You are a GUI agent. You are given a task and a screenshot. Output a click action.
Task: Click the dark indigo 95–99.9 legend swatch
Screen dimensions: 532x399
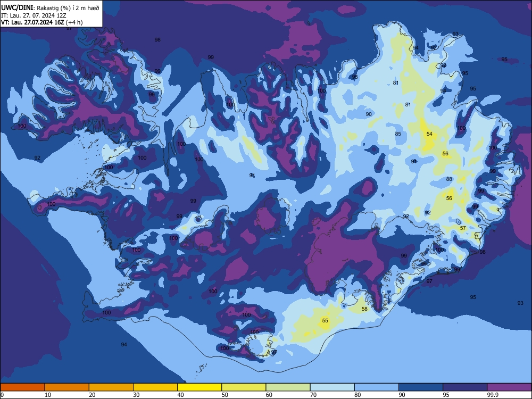coord(465,387)
